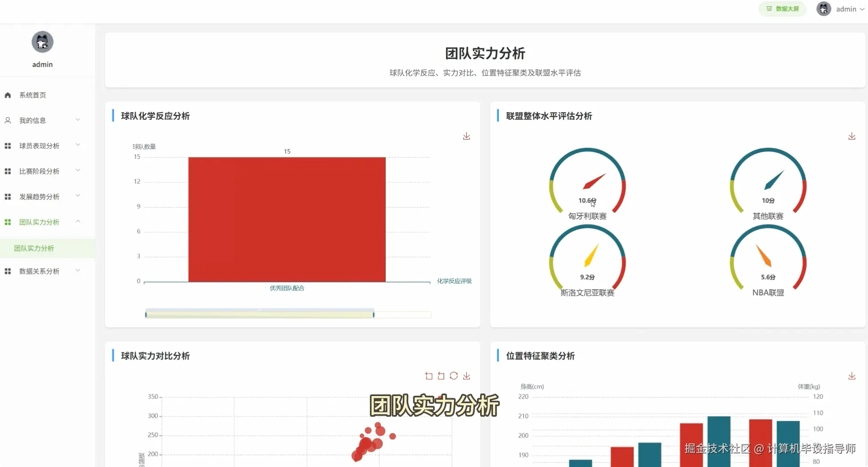Download the 位置特征聚类分析 chart image
The width and height of the screenshot is (868, 467).
coord(852,376)
